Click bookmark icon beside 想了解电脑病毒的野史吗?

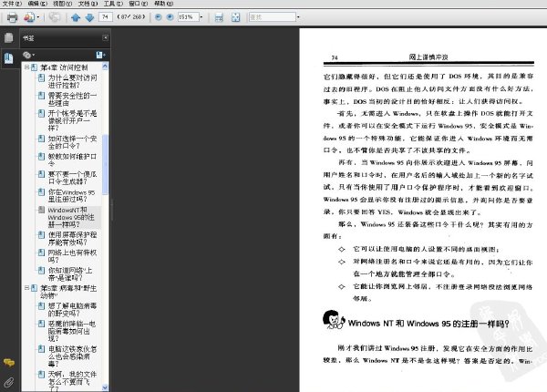(x=41, y=305)
